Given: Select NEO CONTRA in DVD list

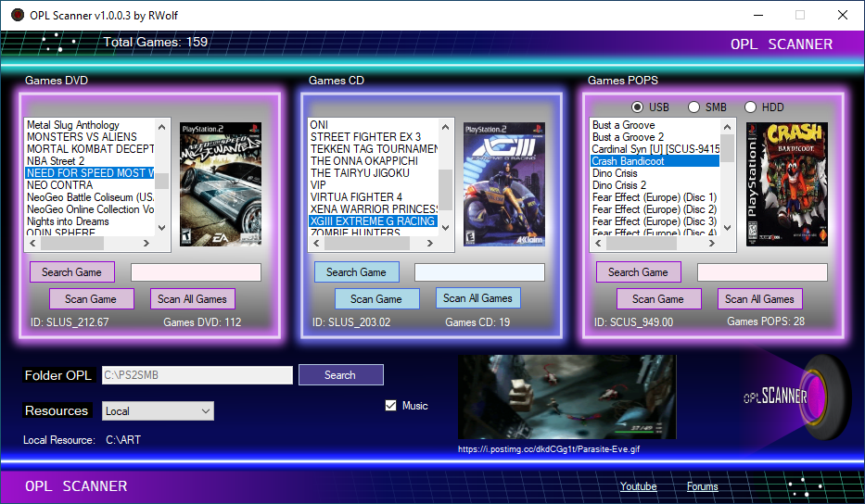Looking at the screenshot, I should click(90, 185).
